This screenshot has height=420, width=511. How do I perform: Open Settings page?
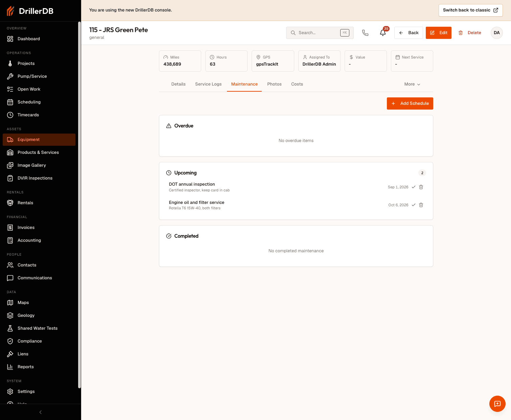click(39, 392)
